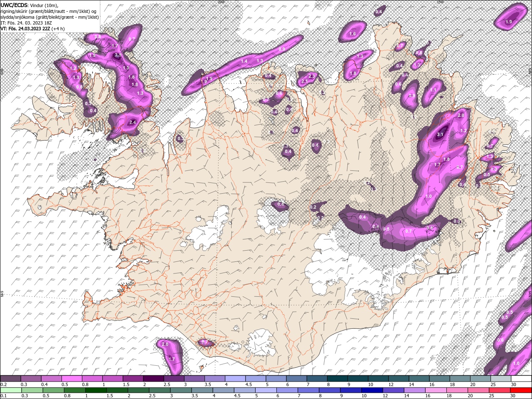Image resolution: width=532 pixels, height=399 pixels.
Task: Click the 'slydda/snjókoma' legend description line
Action: tap(49, 17)
